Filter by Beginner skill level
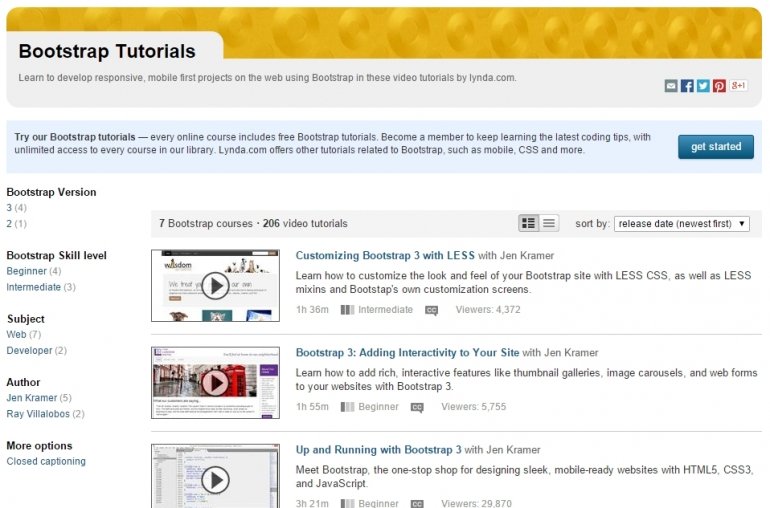The image size is (770, 508). tap(26, 271)
